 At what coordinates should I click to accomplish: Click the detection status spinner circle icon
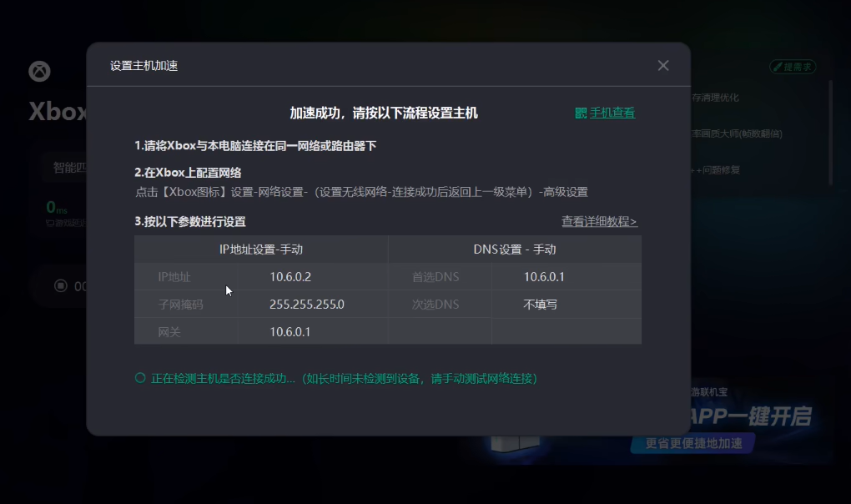(140, 378)
